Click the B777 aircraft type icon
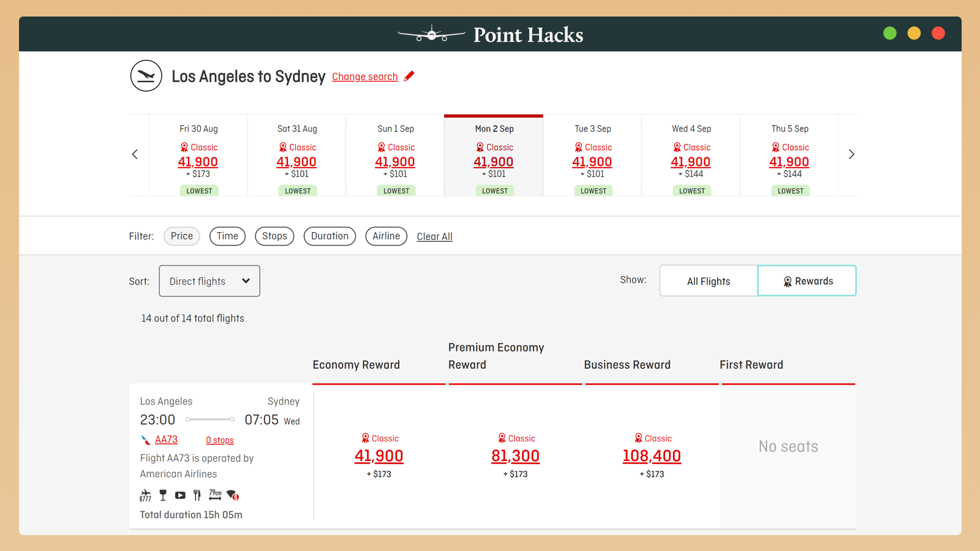The width and height of the screenshot is (980, 551). 145,495
